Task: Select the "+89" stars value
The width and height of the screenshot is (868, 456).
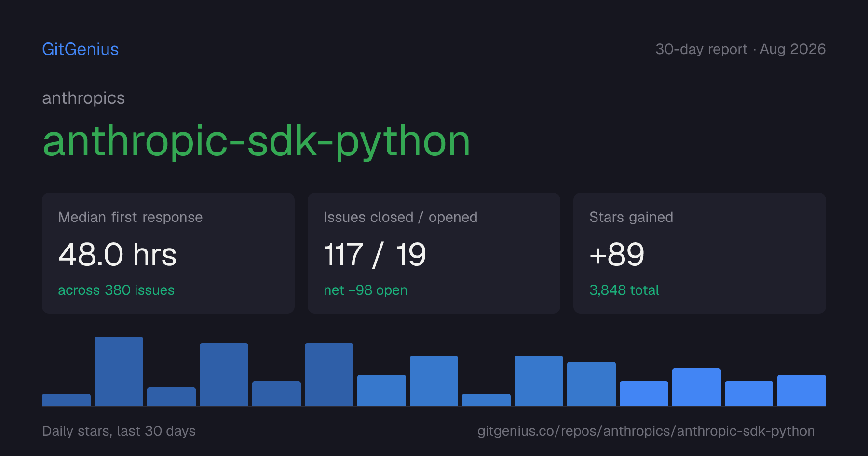Action: pyautogui.click(x=617, y=254)
